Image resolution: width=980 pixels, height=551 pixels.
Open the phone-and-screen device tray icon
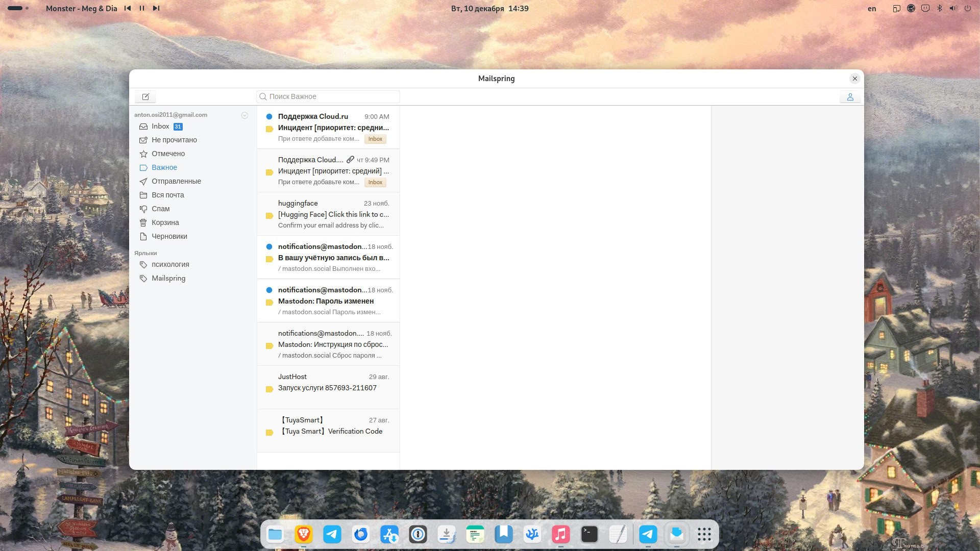pos(896,8)
